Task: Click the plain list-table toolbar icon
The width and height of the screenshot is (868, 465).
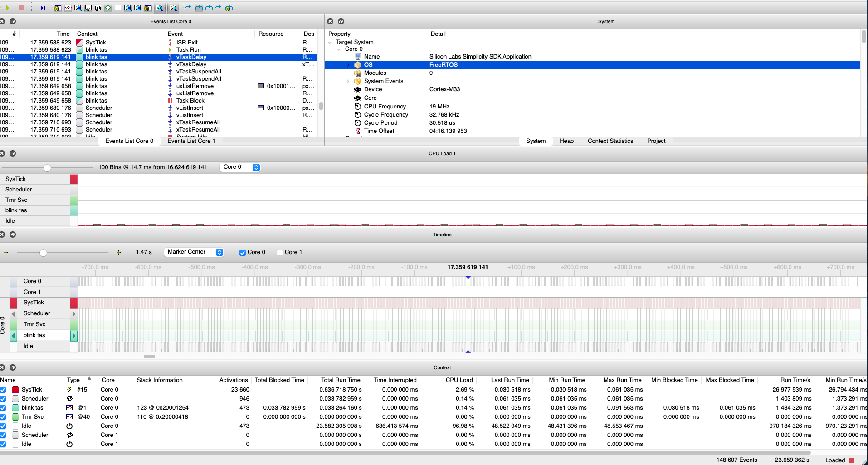Action: coord(118,8)
